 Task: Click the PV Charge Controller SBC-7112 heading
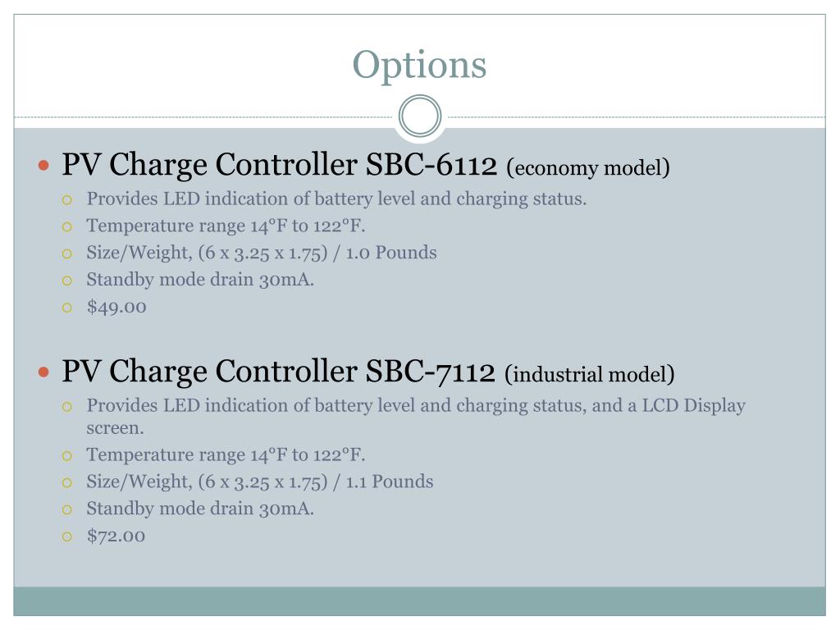point(278,372)
